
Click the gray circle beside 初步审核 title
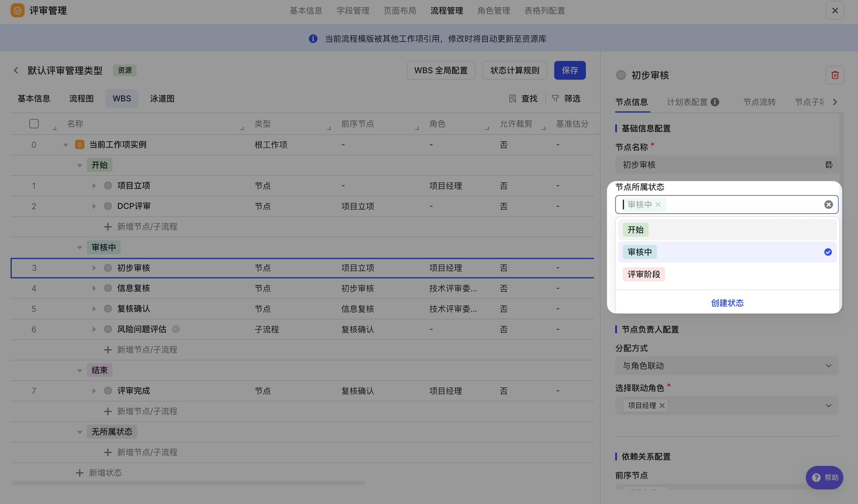(621, 75)
